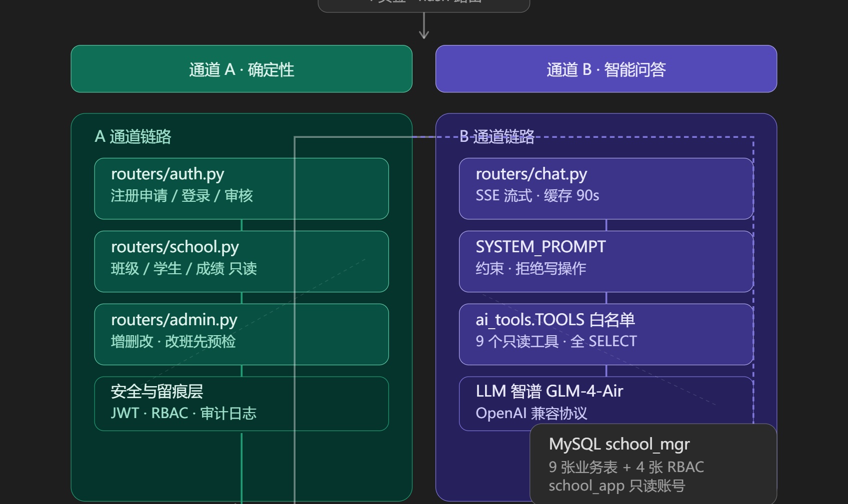Click the text 约束 · 拒绝写操作
848x504 pixels.
[x=531, y=268]
